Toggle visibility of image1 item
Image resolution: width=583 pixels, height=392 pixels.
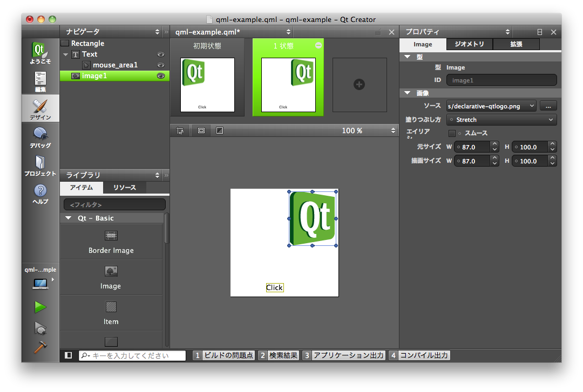(x=160, y=76)
